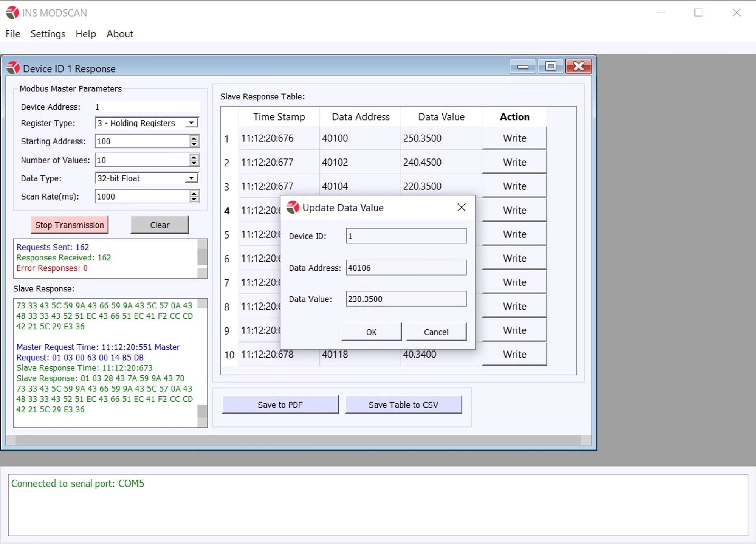Click the INS MODSCAN app logo icon

pyautogui.click(x=12, y=12)
